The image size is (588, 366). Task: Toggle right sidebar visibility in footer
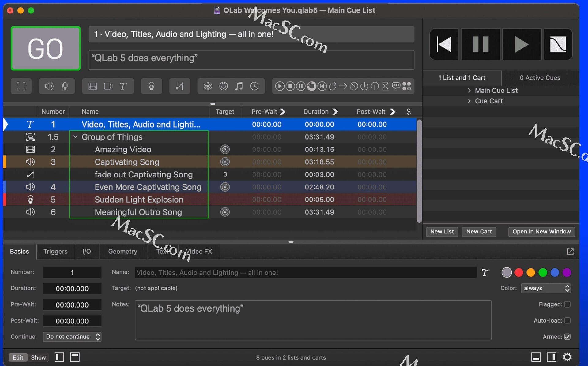[552, 357]
